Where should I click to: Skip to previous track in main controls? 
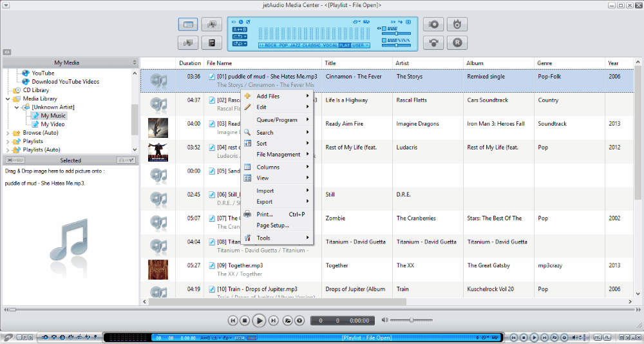pyautogui.click(x=232, y=320)
